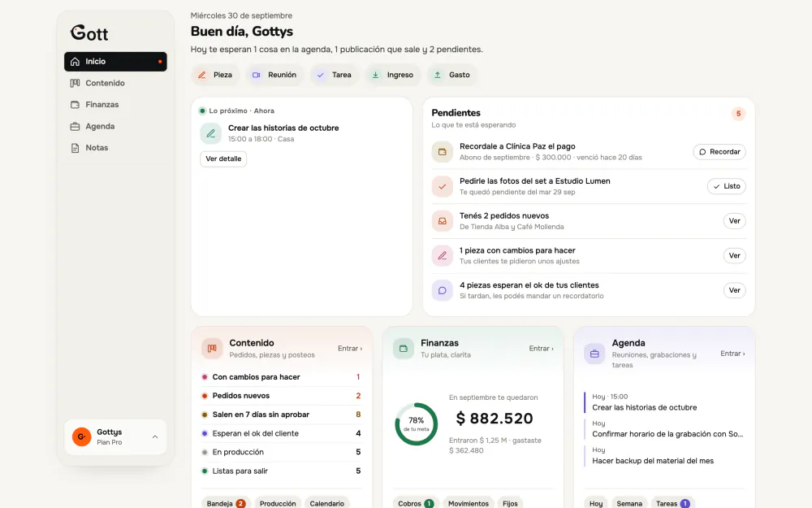Click the chat bubble icon beside '4 piezas esperan'

pyautogui.click(x=443, y=290)
